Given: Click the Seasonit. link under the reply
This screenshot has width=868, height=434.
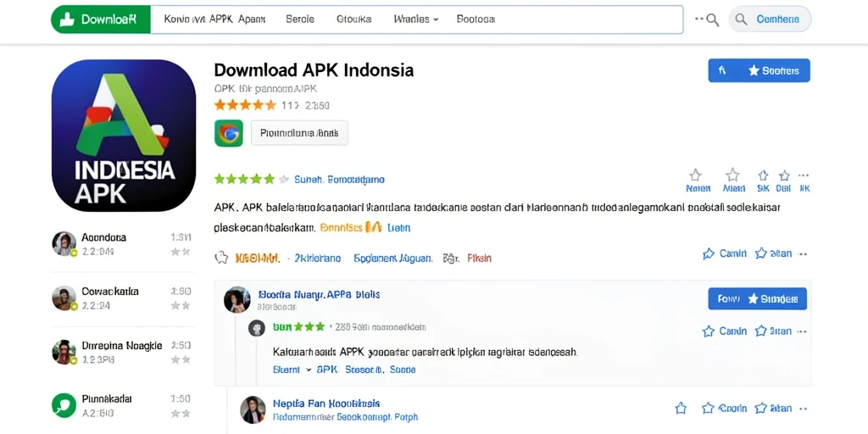Looking at the screenshot, I should 364,370.
